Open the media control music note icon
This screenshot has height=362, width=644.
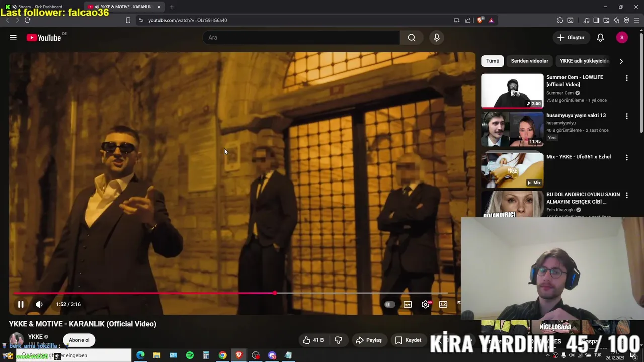[586, 20]
